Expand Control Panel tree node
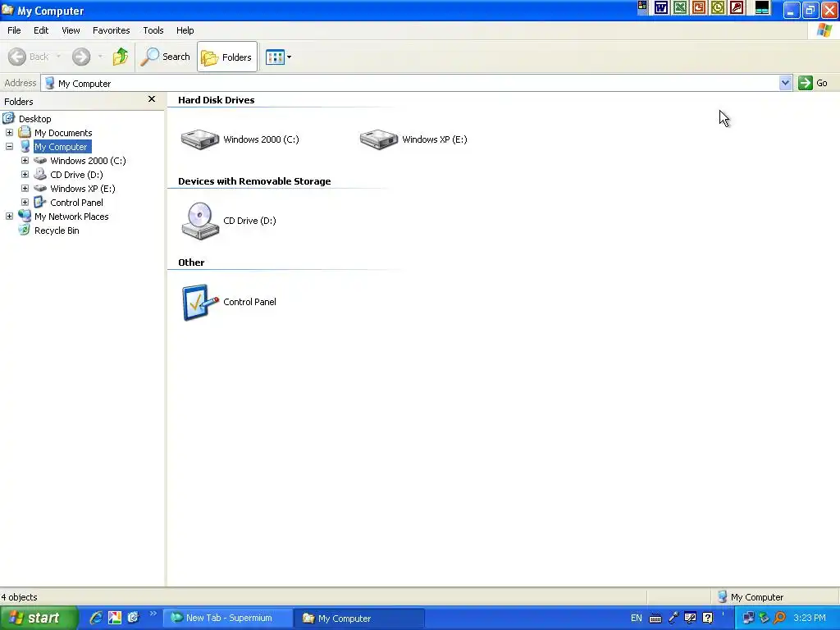840x630 pixels. point(25,202)
